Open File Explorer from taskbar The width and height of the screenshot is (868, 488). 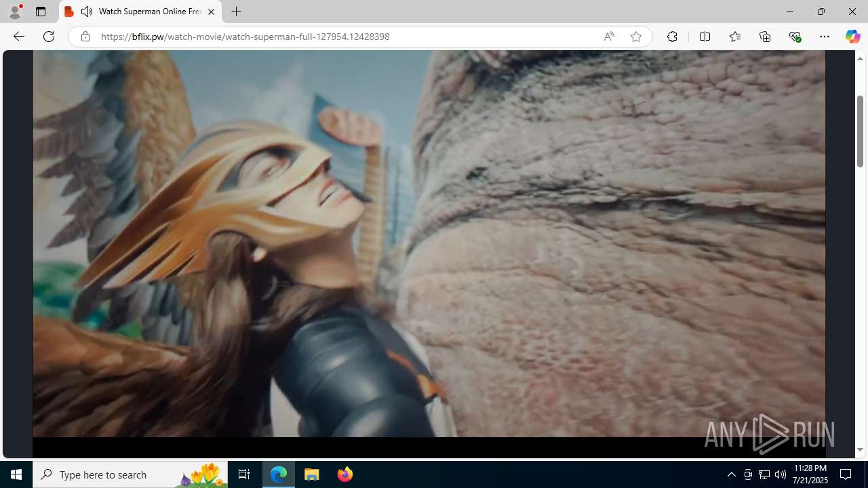point(312,474)
